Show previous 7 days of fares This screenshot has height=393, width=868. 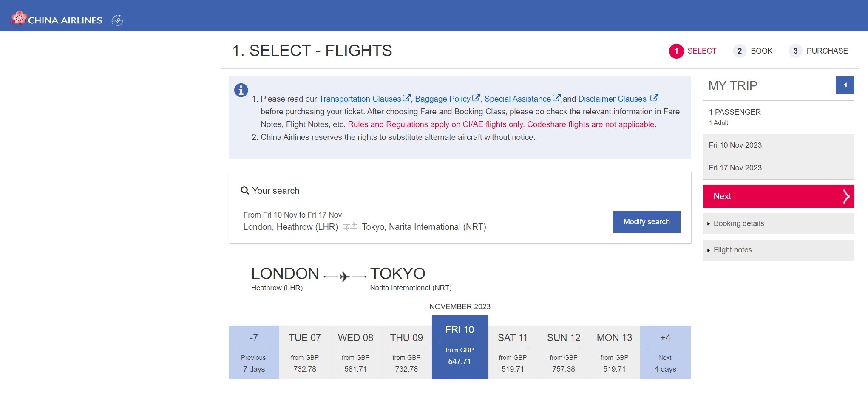(x=254, y=352)
